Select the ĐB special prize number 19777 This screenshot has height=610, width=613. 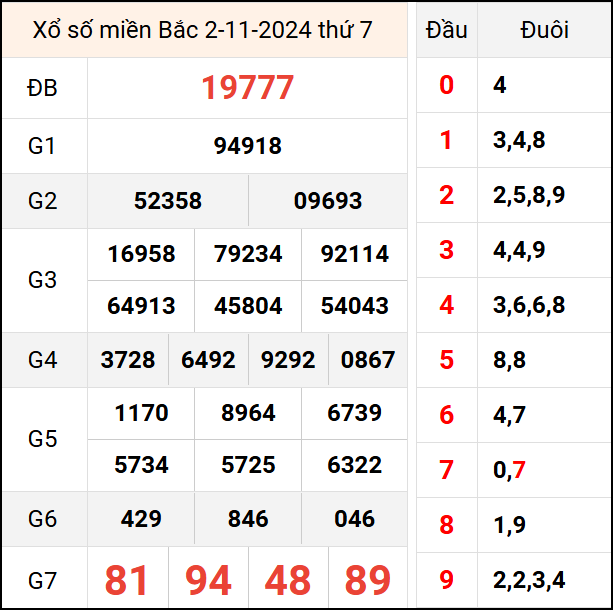(x=247, y=88)
